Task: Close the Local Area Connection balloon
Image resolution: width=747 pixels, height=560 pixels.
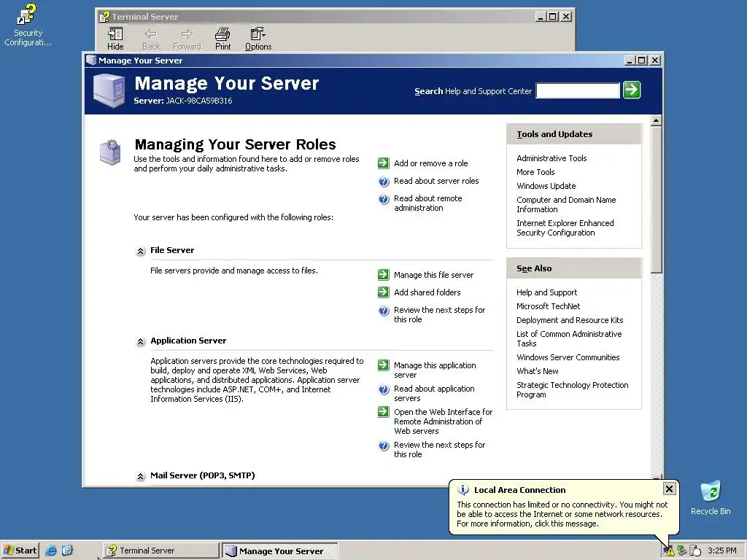Action: point(669,489)
